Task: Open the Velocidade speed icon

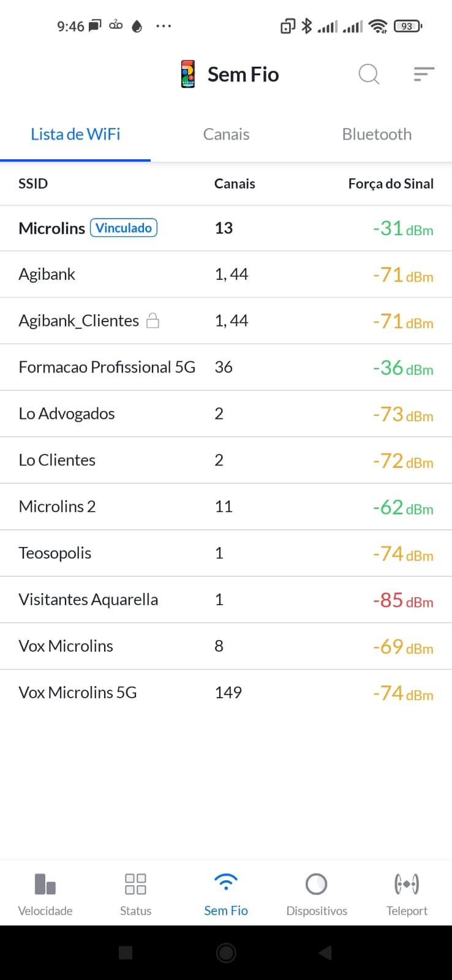Action: click(45, 884)
